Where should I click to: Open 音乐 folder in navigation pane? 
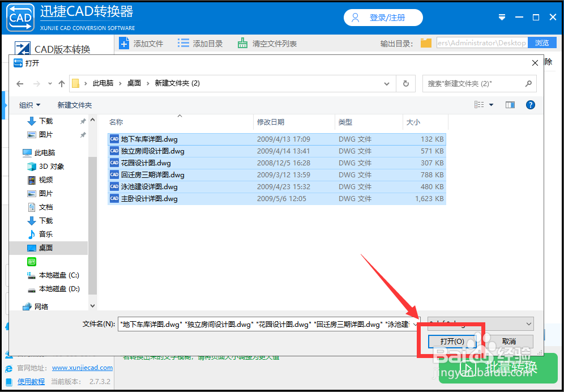40,235
